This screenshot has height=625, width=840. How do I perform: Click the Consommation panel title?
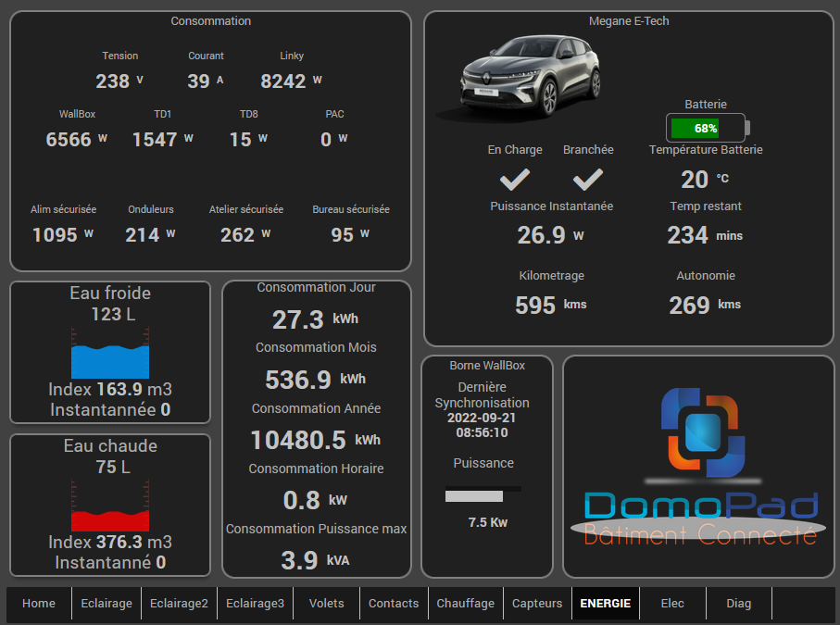(210, 21)
